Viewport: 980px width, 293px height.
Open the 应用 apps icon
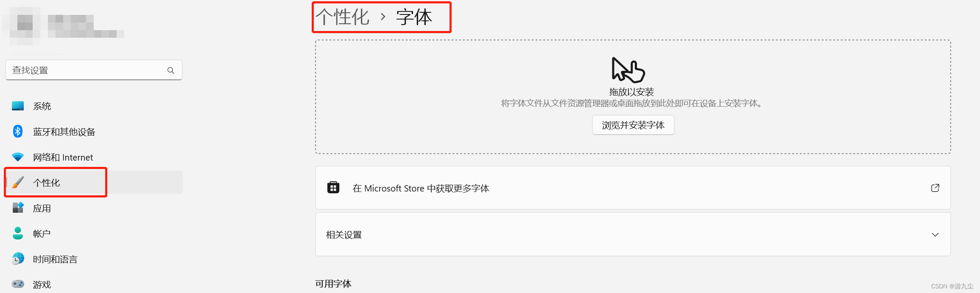click(x=18, y=208)
